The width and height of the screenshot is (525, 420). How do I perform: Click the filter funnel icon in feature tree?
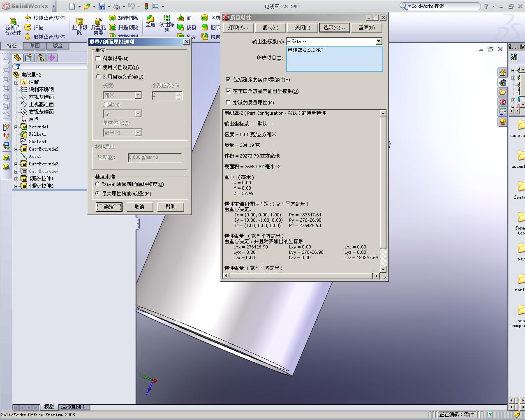[x=18, y=66]
